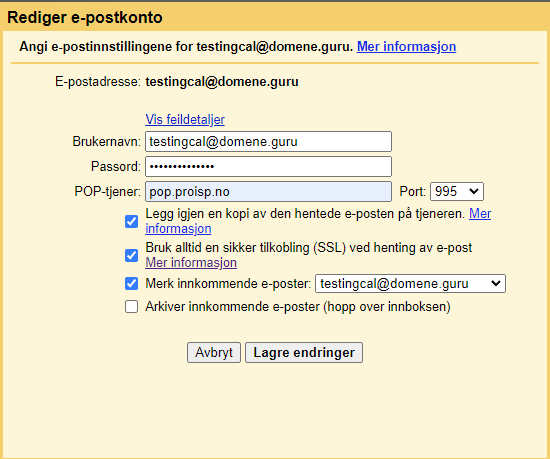Open the Mer informasjon link beside the heading
The image size is (550, 459).
(x=406, y=47)
